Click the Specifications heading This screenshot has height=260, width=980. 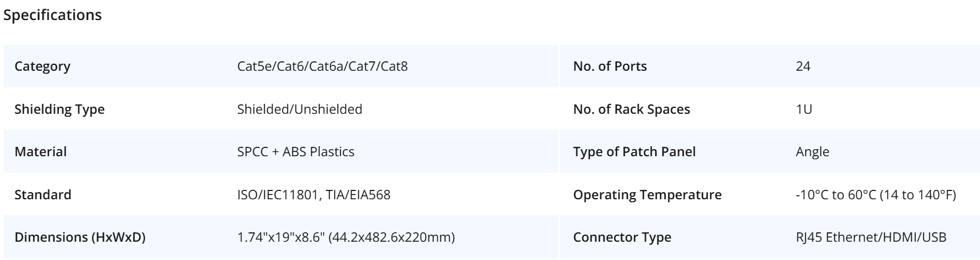(52, 16)
